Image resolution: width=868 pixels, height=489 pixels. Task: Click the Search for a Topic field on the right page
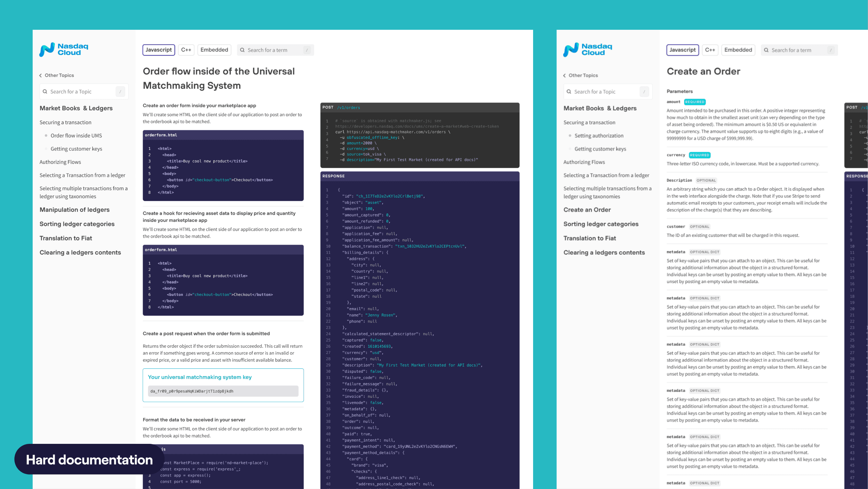(608, 91)
